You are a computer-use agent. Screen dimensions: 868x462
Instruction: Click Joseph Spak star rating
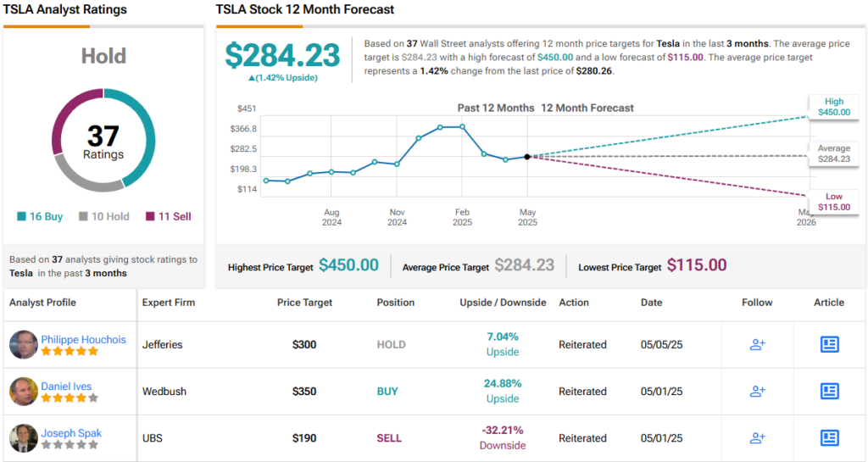[x=70, y=444]
